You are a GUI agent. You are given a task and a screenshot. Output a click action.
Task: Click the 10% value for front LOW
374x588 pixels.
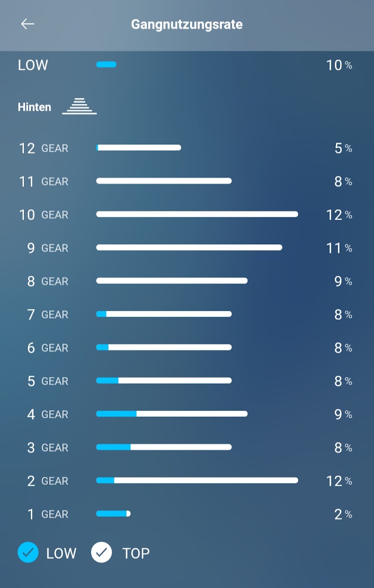pos(339,65)
